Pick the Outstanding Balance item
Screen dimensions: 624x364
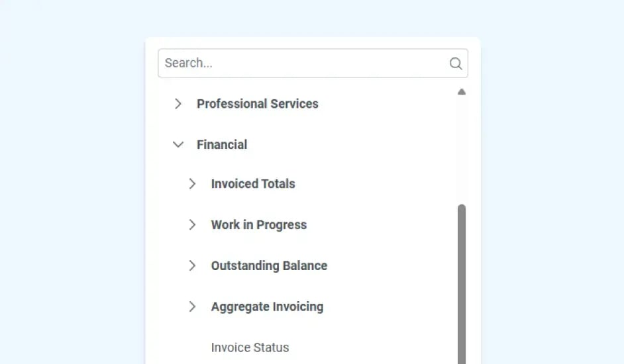[269, 266]
